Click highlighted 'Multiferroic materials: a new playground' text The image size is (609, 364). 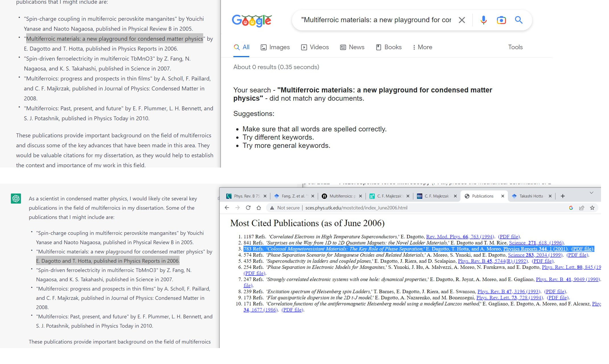[115, 39]
